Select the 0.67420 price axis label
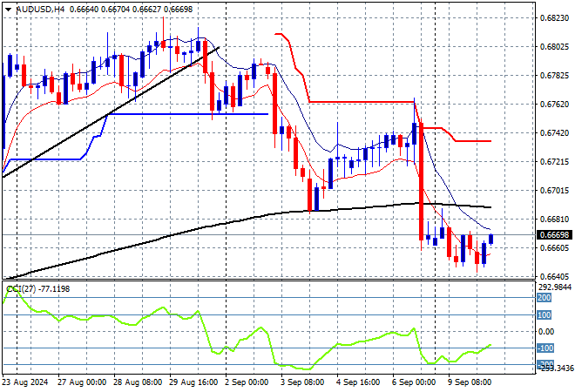Screen dimensions: 575x392 point(554,132)
